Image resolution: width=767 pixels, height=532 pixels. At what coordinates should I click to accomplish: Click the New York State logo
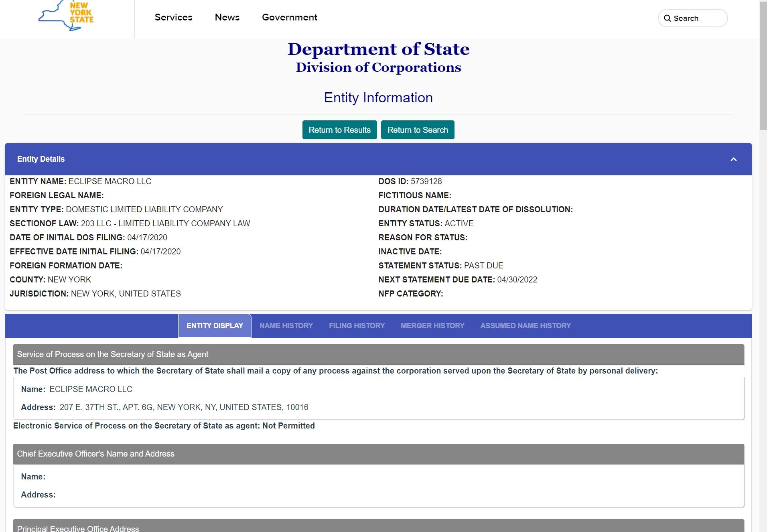pos(66,16)
